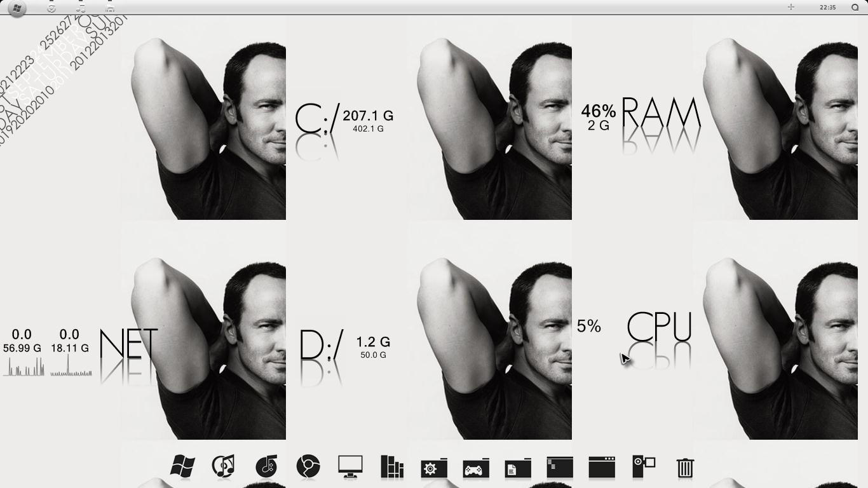868x488 pixels.
Task: Click the Windows start orb
Action: (x=17, y=8)
